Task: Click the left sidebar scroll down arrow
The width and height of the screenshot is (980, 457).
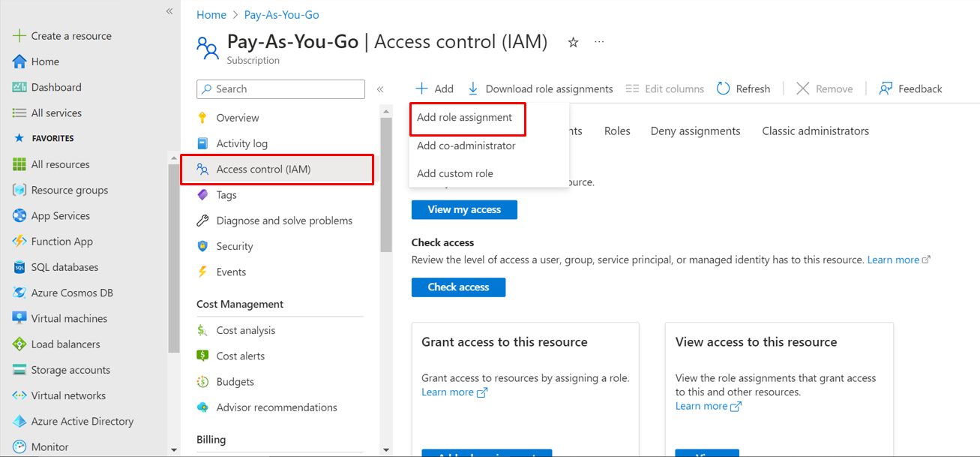Action: pyautogui.click(x=174, y=450)
